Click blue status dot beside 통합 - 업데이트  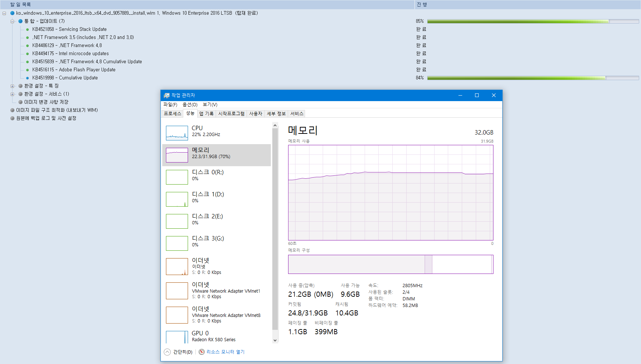21,21
